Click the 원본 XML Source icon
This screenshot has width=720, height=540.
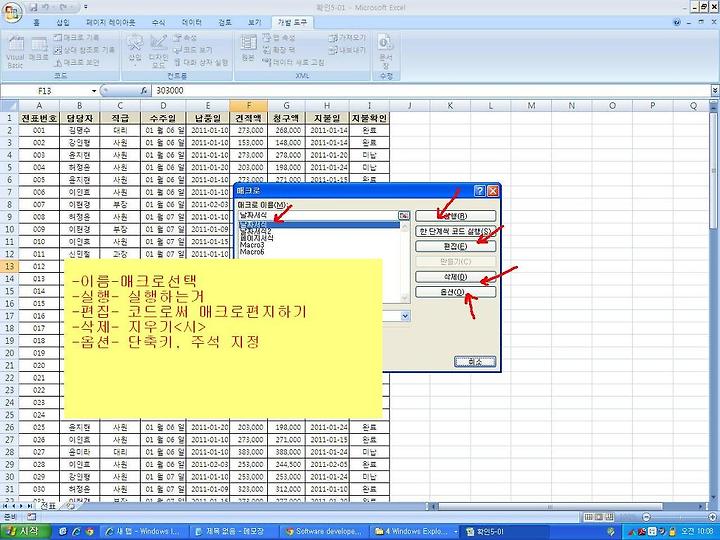point(248,48)
